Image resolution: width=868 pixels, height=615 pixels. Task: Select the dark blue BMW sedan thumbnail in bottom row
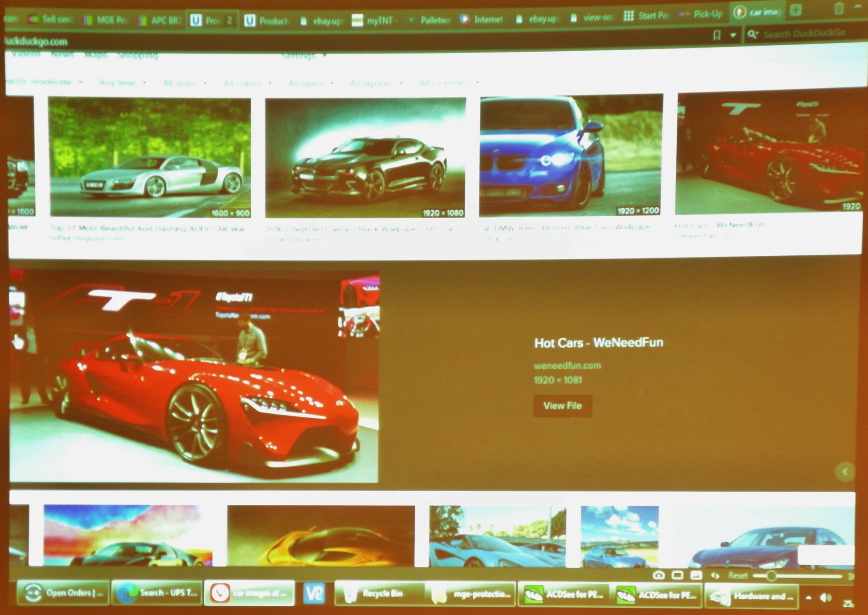point(764,537)
